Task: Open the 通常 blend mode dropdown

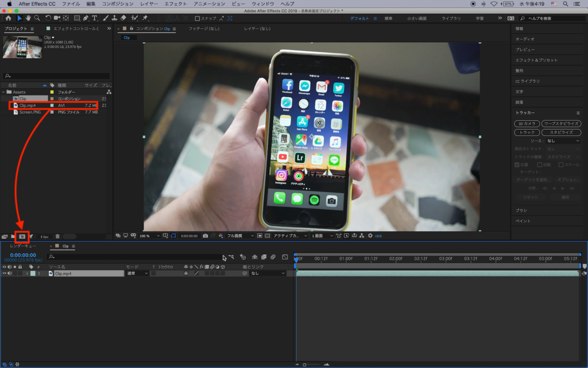Action: [137, 274]
